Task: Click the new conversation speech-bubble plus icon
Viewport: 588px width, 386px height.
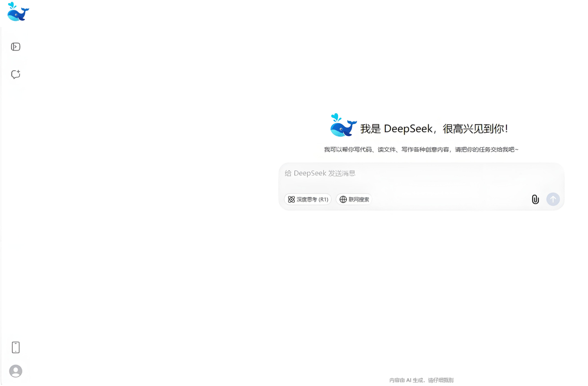Action: (x=15, y=74)
